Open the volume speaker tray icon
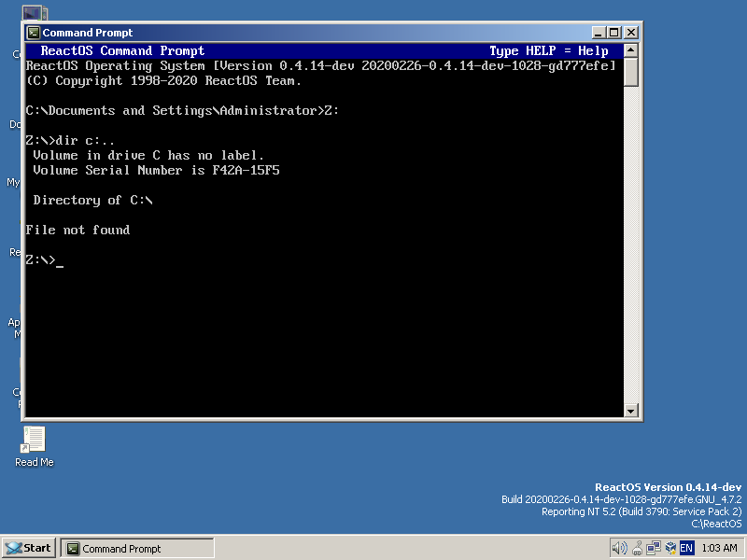Screen dimensions: 747x560 (x=619, y=548)
